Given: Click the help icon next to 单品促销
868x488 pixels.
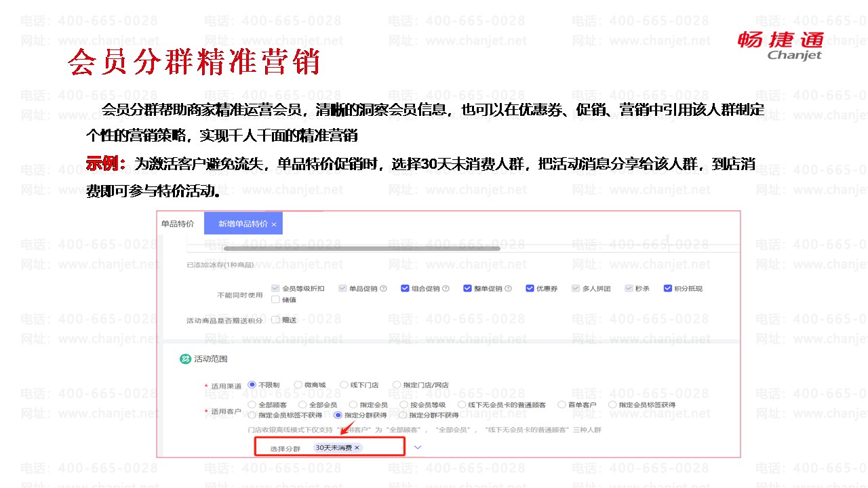Looking at the screenshot, I should click(384, 289).
